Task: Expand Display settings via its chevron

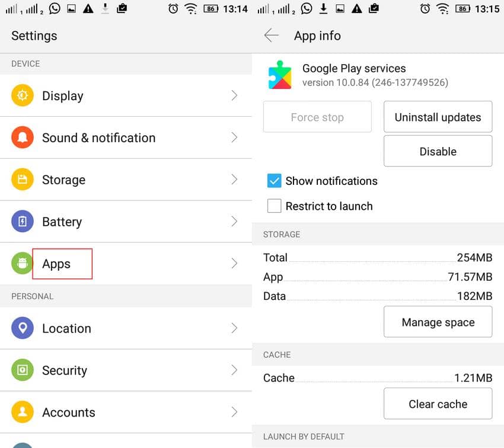Action: [x=234, y=96]
